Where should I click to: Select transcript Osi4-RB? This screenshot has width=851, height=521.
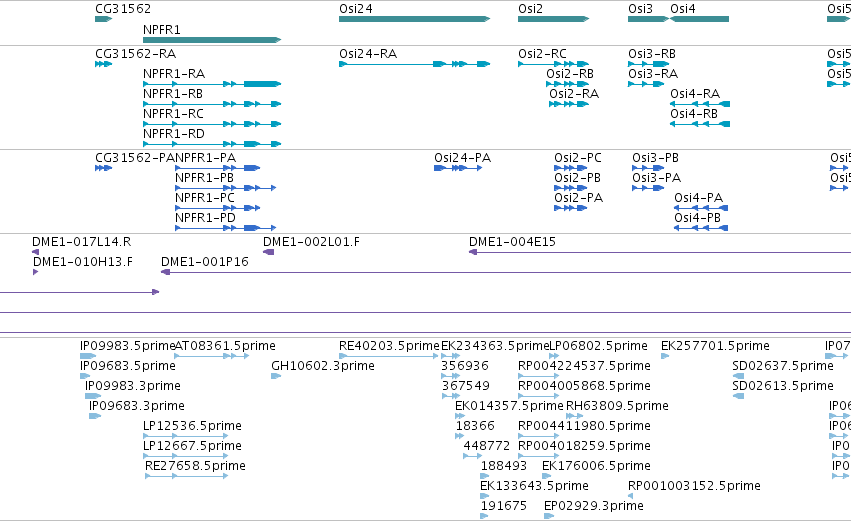pyautogui.click(x=700, y=124)
